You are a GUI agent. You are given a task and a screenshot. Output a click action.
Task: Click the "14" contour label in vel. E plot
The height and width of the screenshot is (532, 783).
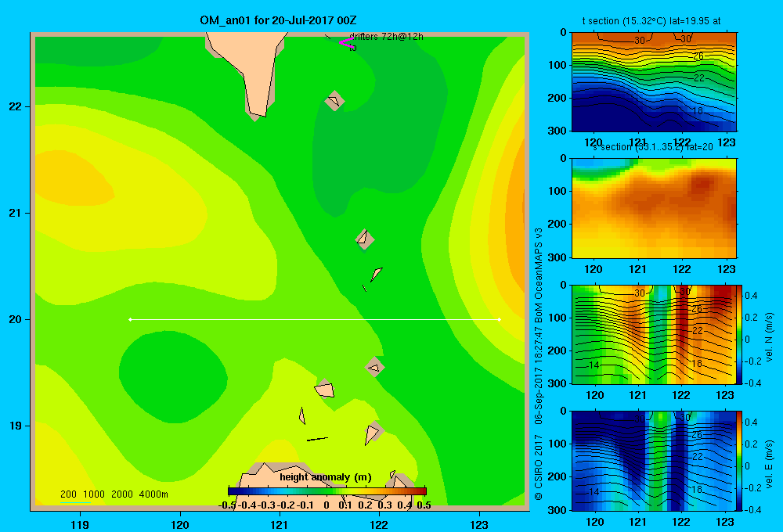594,491
